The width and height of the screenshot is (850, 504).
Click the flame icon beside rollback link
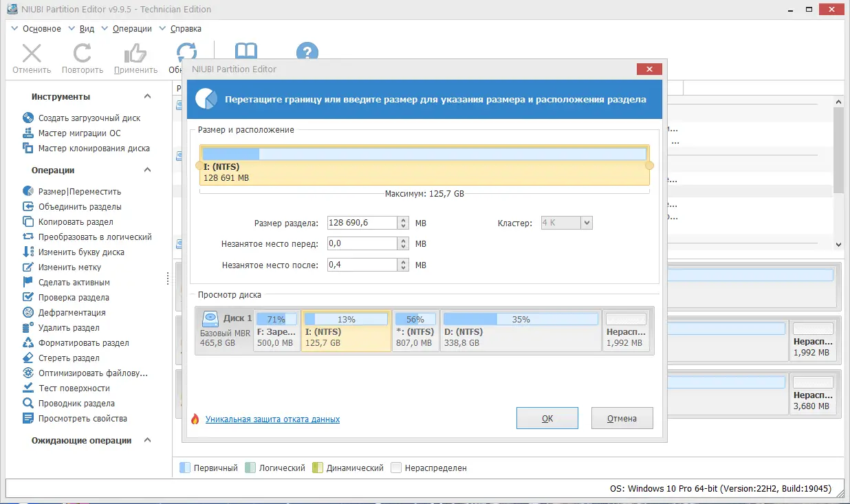195,419
